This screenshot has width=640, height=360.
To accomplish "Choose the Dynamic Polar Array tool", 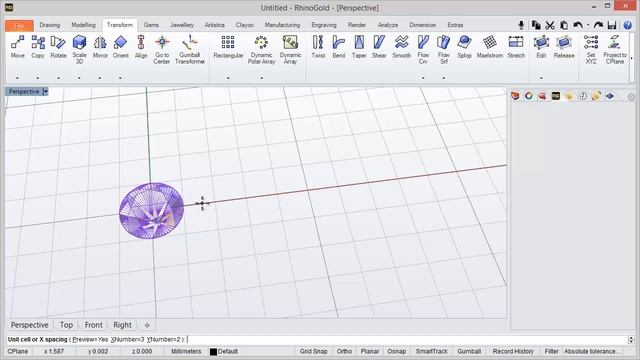I will pyautogui.click(x=262, y=49).
